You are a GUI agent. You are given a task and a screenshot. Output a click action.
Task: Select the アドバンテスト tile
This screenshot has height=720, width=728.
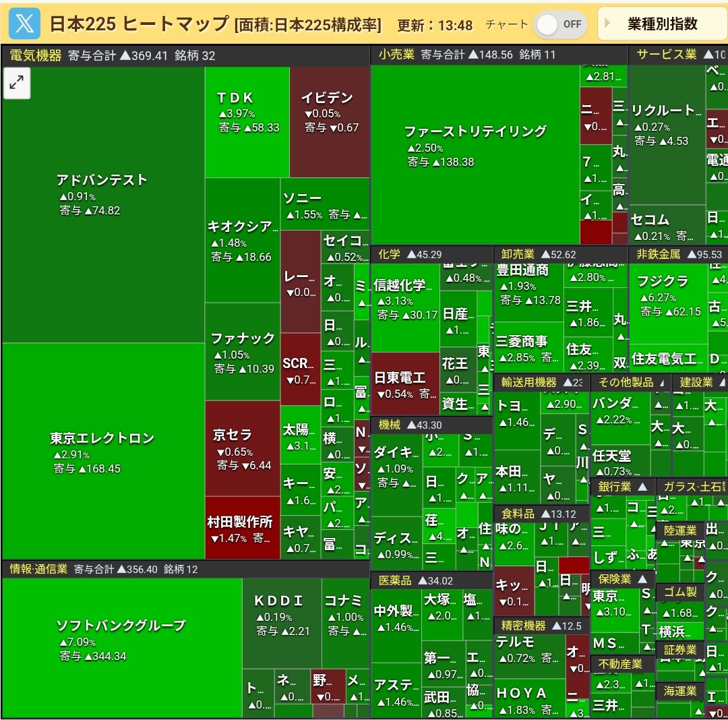(103, 205)
